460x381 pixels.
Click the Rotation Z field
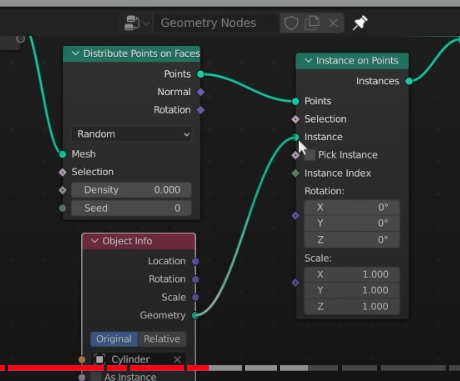click(x=352, y=240)
